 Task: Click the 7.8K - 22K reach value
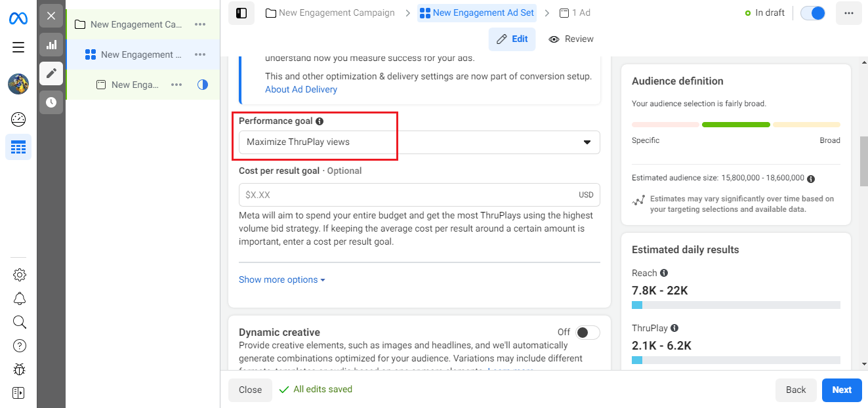[x=660, y=291]
